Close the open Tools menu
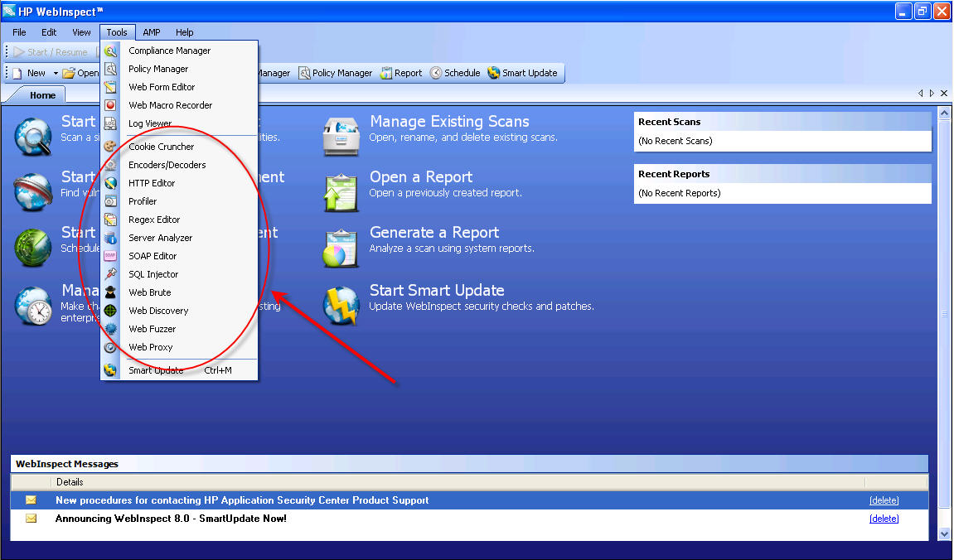 117,32
